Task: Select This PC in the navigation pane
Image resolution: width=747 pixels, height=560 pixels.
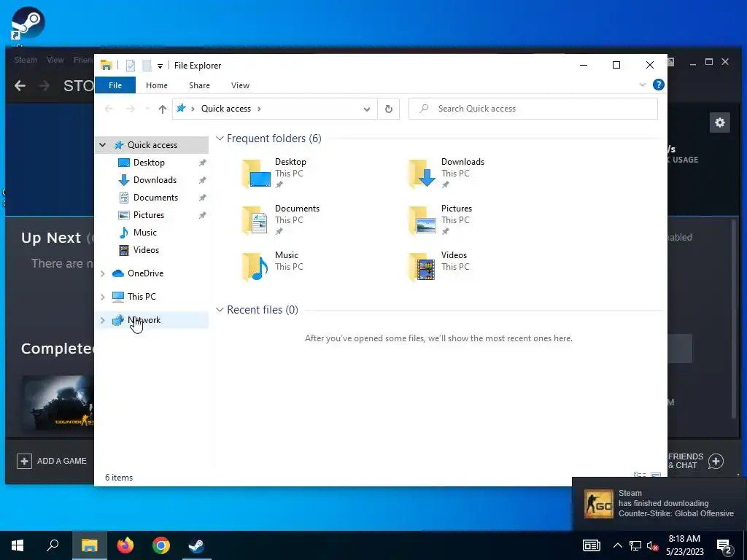Action: (x=142, y=297)
